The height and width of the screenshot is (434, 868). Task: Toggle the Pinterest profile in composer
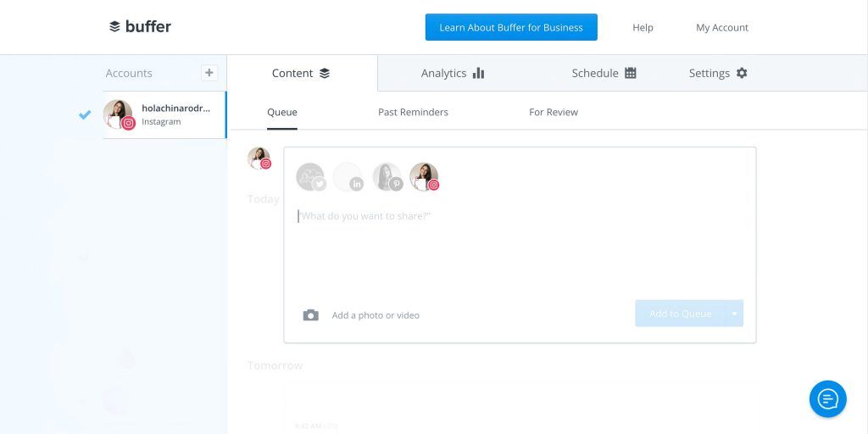pos(387,177)
